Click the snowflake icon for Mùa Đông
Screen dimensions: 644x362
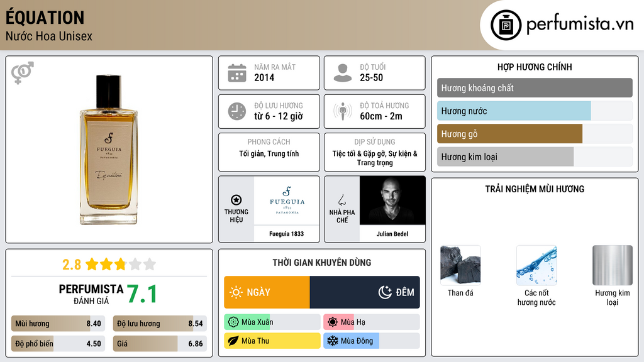pos(333,341)
